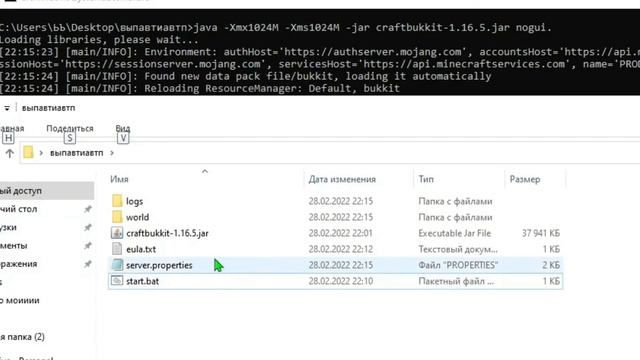Viewport: 640px width, 360px height.
Task: Click Executable Jar File type cell
Action: (x=454, y=233)
